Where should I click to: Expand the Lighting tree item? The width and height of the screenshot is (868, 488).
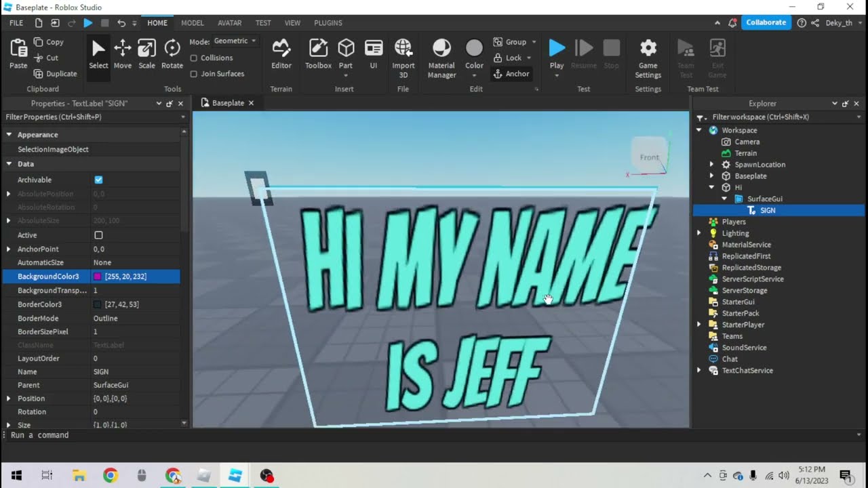click(x=699, y=233)
